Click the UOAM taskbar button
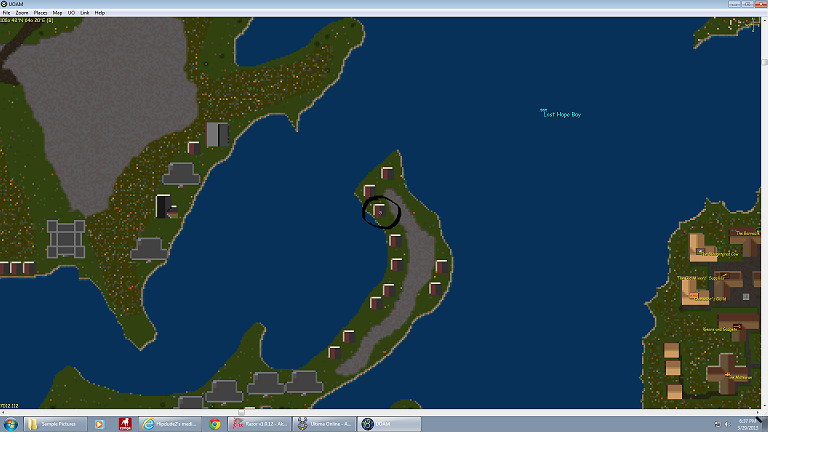Screen dimensions: 833x461 coord(390,424)
